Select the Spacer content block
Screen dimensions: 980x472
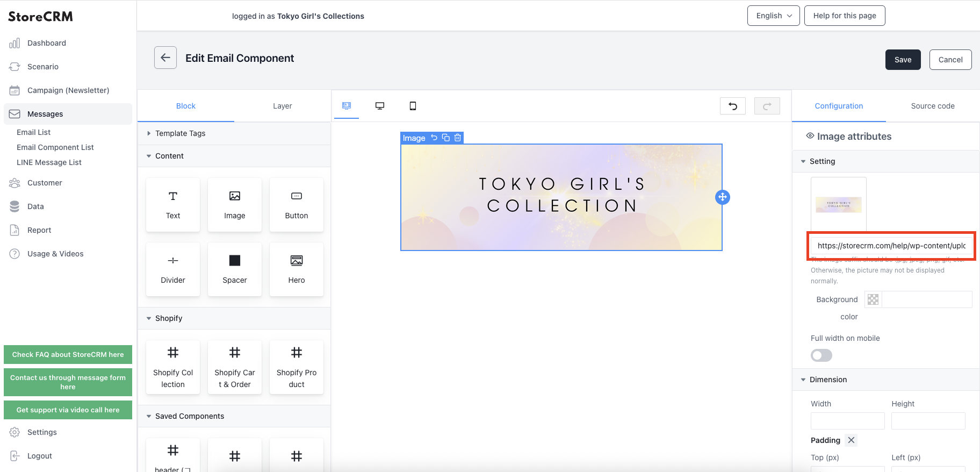pyautogui.click(x=235, y=269)
